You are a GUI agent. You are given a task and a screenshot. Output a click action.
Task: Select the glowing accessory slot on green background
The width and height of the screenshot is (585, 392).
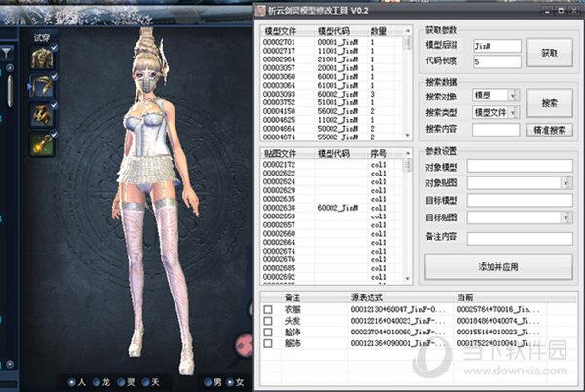point(42,143)
